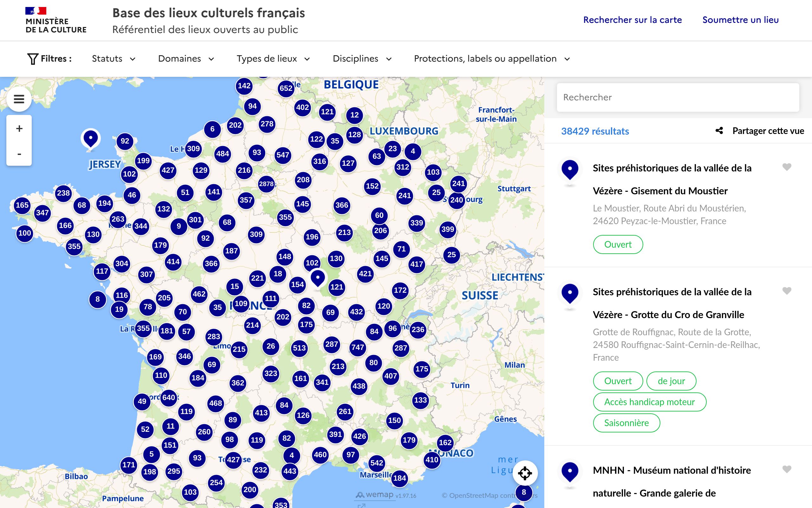
Task: Open the 410 cluster near Monaco
Action: tap(432, 460)
